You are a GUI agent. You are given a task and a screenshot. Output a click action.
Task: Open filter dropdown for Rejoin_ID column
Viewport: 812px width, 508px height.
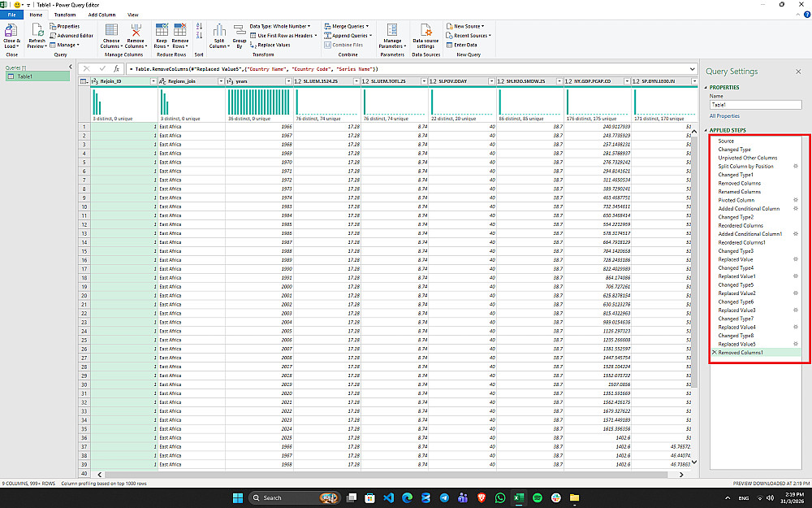(153, 81)
